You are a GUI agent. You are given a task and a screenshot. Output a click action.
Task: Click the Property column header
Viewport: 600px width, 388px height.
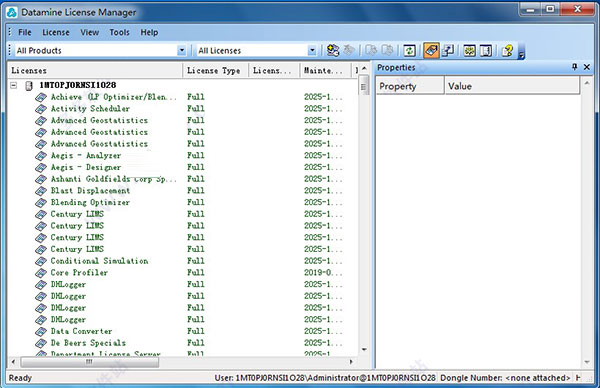[x=410, y=86]
